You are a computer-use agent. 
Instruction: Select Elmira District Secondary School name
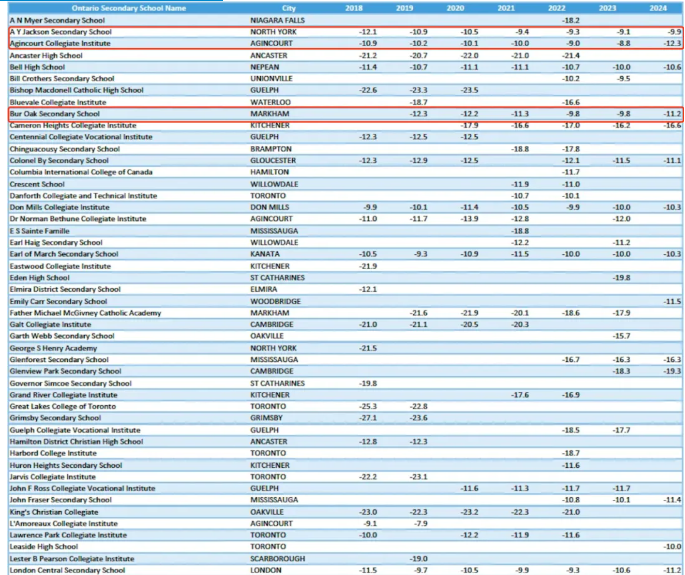tap(65, 289)
